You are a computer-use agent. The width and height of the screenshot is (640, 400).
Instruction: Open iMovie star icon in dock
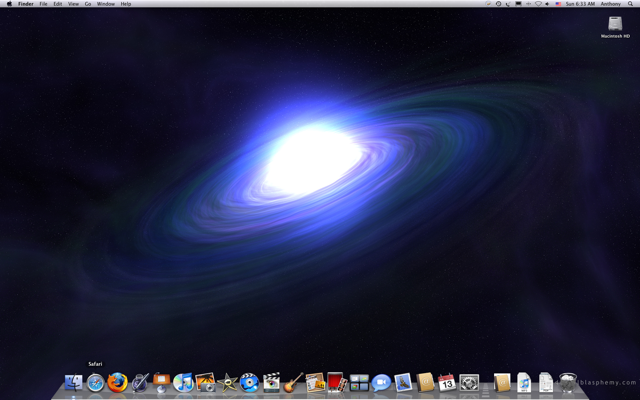click(227, 383)
